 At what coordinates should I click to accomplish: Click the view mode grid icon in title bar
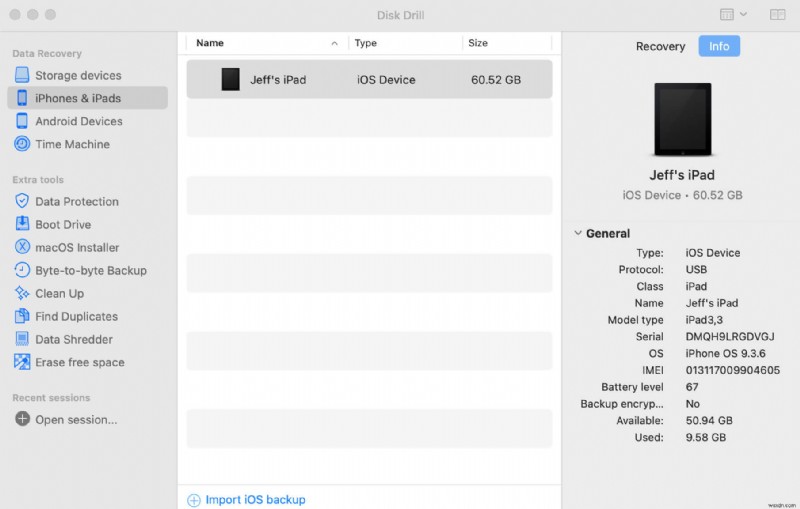[x=727, y=14]
